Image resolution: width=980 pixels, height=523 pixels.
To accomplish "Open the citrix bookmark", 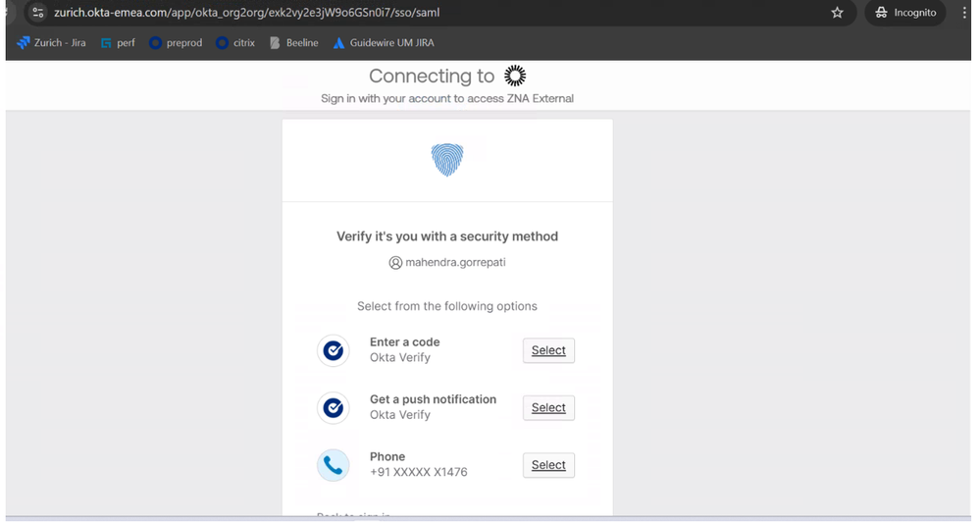I will 235,43.
